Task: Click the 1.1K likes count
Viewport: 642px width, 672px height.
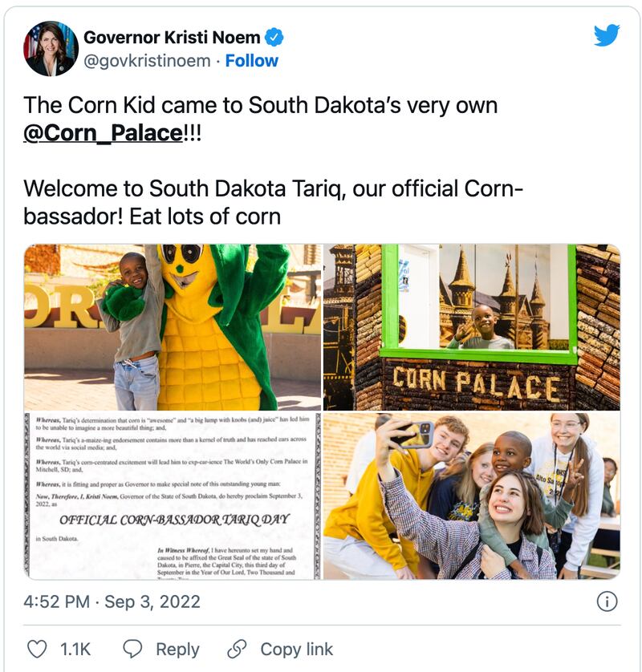Action: click(x=75, y=649)
